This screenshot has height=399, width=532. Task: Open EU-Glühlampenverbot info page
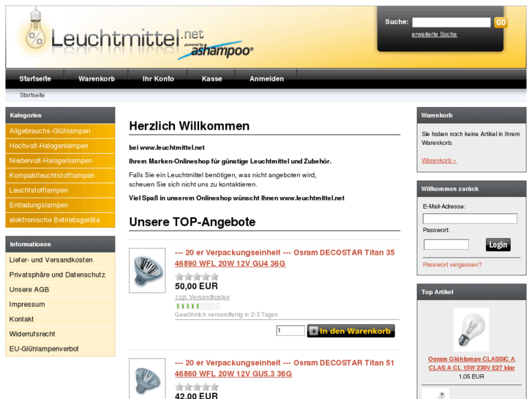[x=60, y=349]
